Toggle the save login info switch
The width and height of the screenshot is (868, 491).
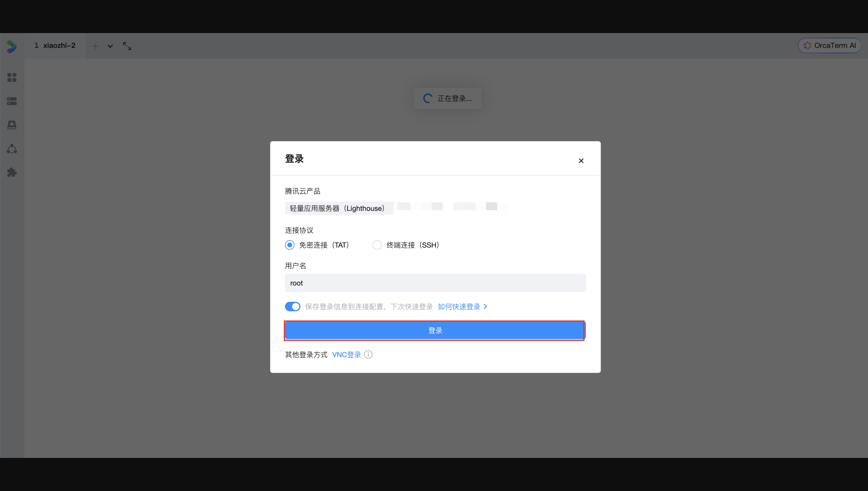click(x=293, y=307)
